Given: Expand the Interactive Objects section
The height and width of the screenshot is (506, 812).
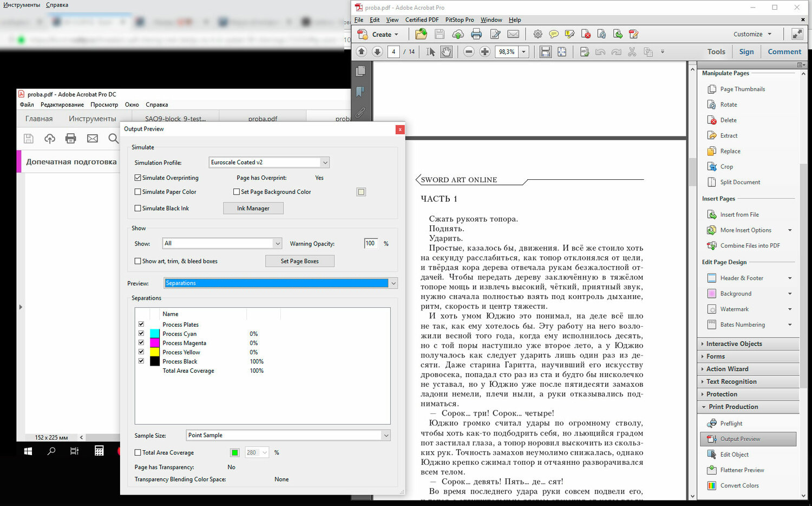Looking at the screenshot, I should coord(749,344).
